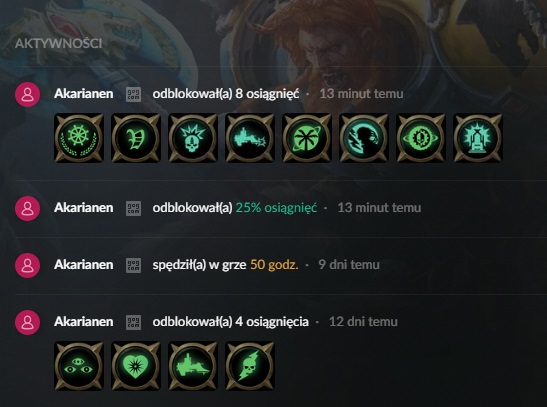Open the '25% osiągnięć' link
The width and height of the screenshot is (547, 407).
276,208
